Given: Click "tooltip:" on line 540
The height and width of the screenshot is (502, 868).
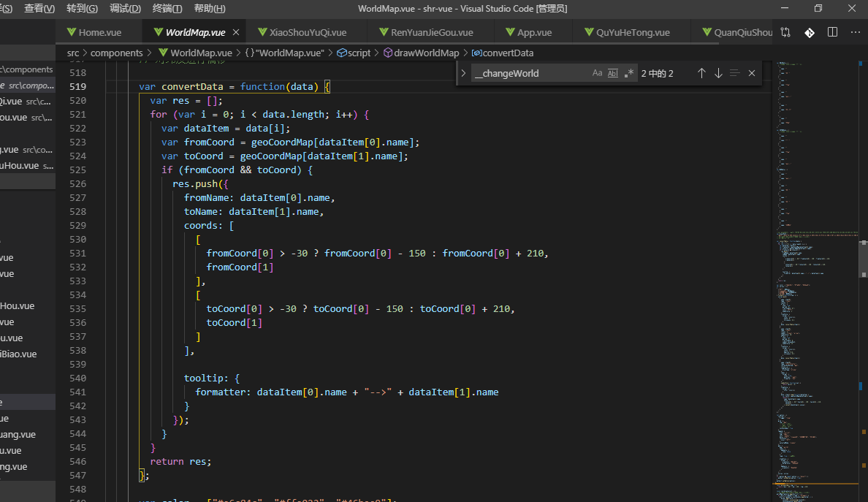Looking at the screenshot, I should pyautogui.click(x=206, y=378).
